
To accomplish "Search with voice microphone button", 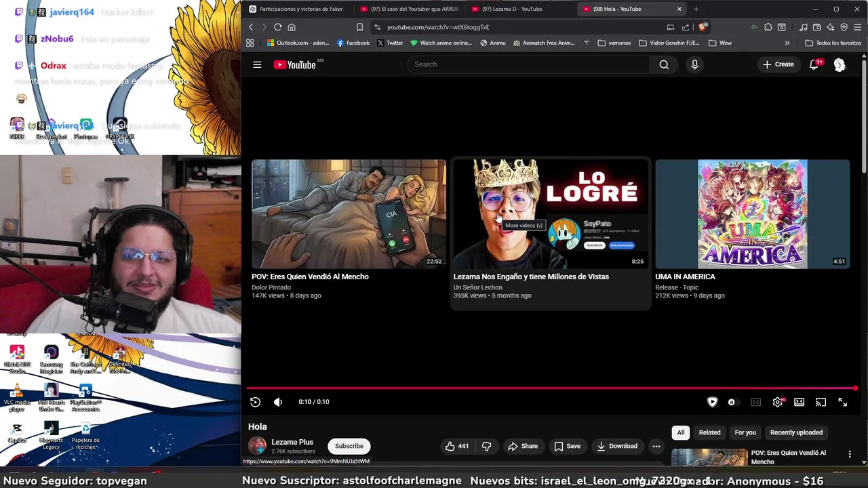I will pyautogui.click(x=694, y=64).
